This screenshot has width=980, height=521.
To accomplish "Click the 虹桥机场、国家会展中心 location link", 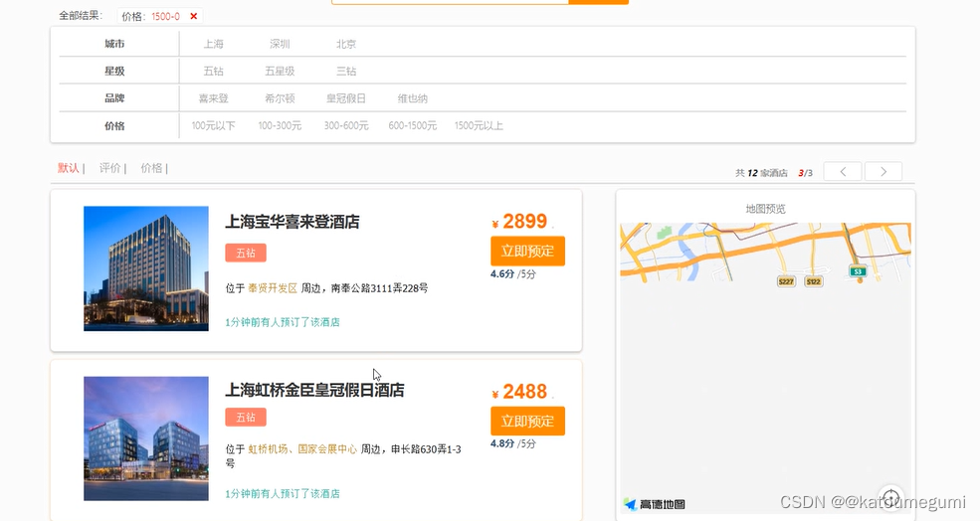I will click(x=302, y=449).
